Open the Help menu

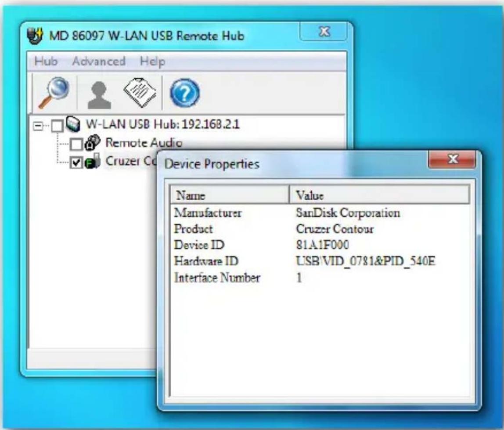coord(152,61)
